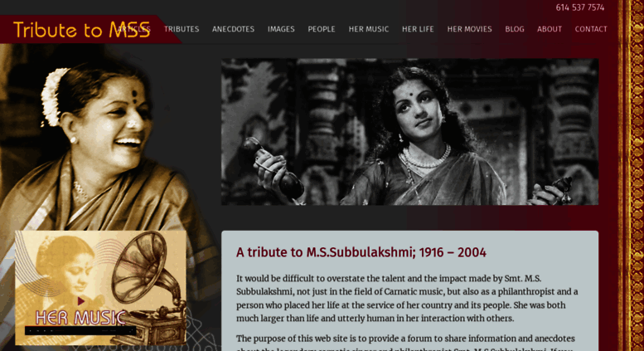Play the Her Music audio button
The width and height of the screenshot is (644, 351).
81,301
